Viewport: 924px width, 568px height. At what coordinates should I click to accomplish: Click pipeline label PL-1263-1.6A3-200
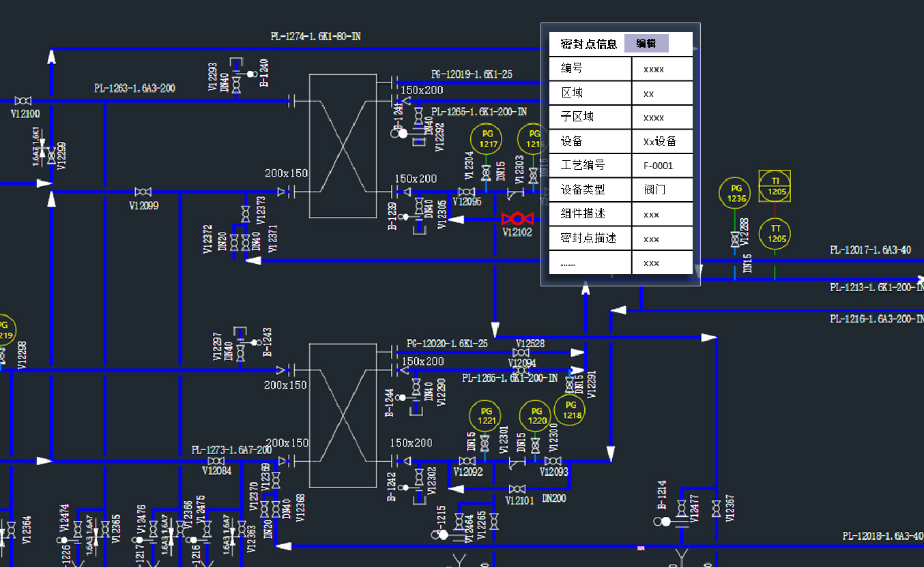pyautogui.click(x=134, y=88)
